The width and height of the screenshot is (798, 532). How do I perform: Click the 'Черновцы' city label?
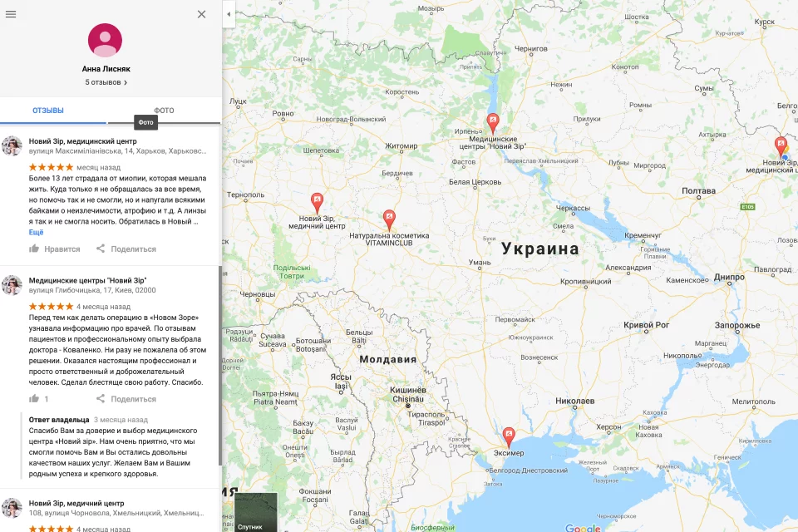258,294
